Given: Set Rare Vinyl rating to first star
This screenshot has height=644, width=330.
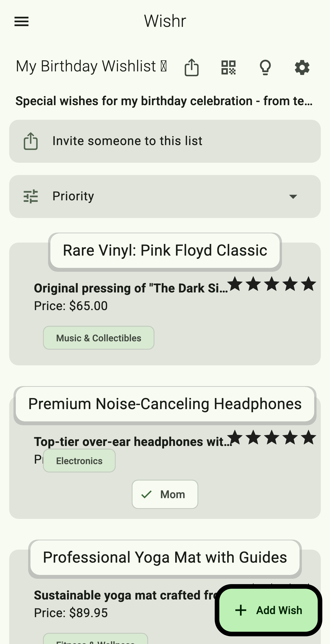Looking at the screenshot, I should coord(235,284).
